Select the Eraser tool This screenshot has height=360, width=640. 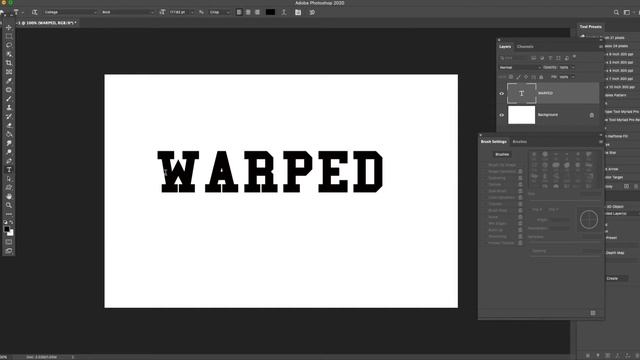(x=9, y=125)
